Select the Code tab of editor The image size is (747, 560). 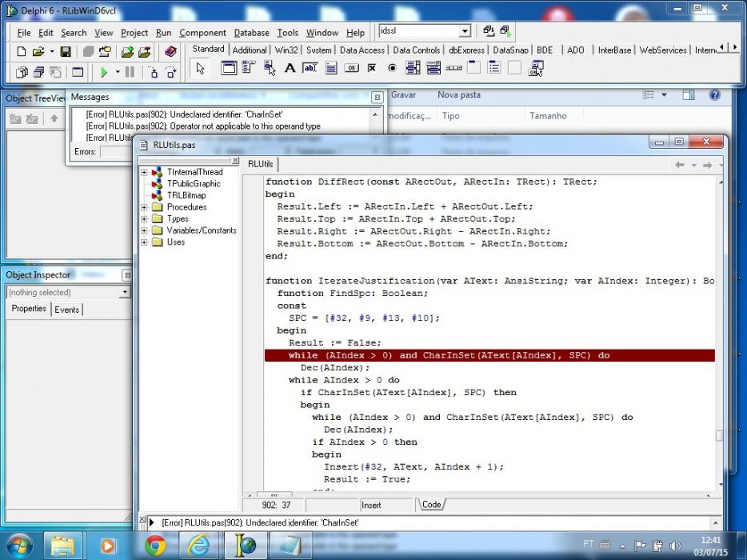tap(431, 504)
